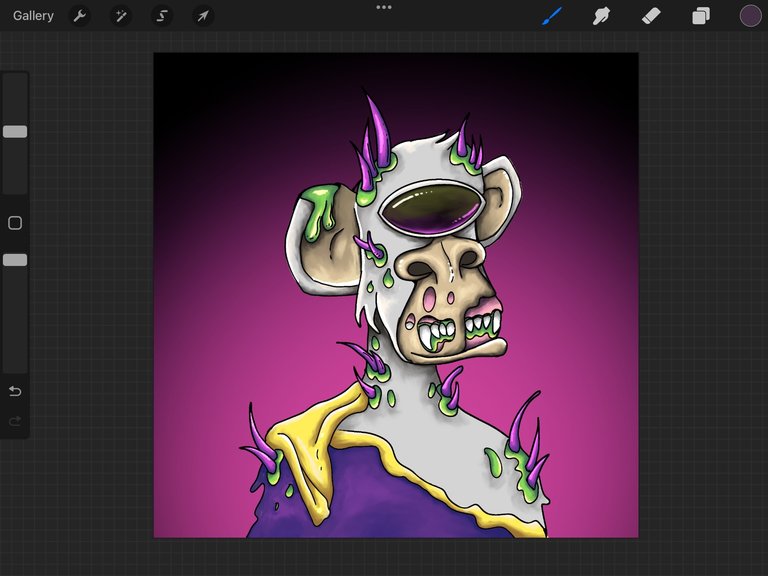Activate the Selection tool
Viewport: 768px width, 576px height.
(162, 16)
